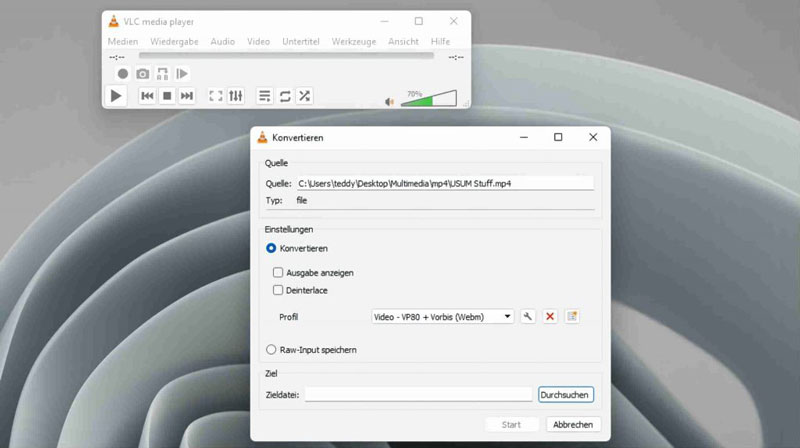Stop playback in VLC
The width and height of the screenshot is (800, 448).
167,96
